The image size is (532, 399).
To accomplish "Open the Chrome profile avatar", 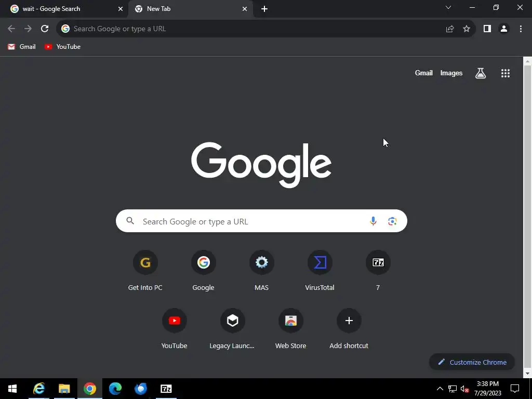I will point(504,29).
